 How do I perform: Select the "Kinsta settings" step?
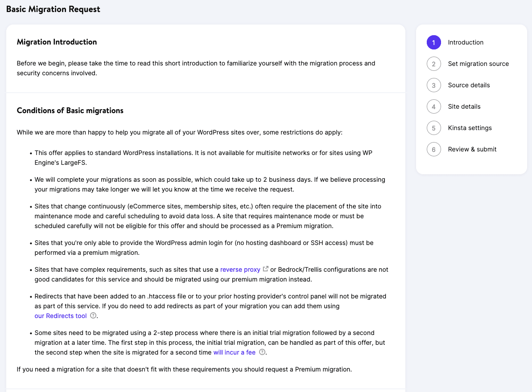(x=470, y=128)
